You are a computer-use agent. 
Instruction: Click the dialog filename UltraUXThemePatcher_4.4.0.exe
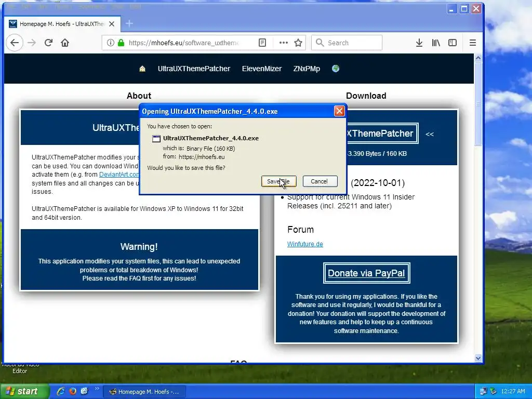(211, 138)
